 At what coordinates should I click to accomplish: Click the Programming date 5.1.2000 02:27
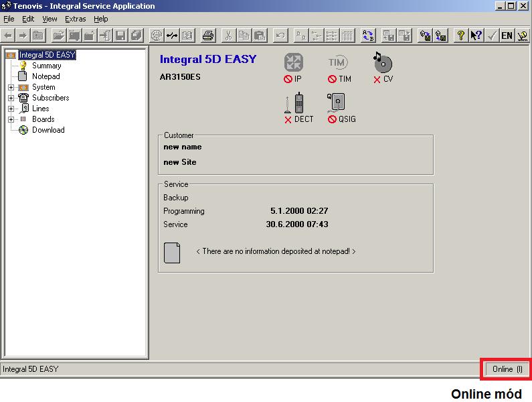click(x=299, y=210)
